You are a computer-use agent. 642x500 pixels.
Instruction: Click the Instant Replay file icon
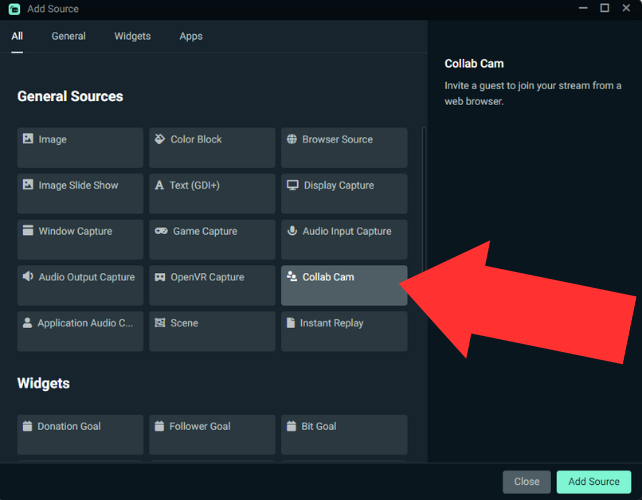pyautogui.click(x=291, y=322)
